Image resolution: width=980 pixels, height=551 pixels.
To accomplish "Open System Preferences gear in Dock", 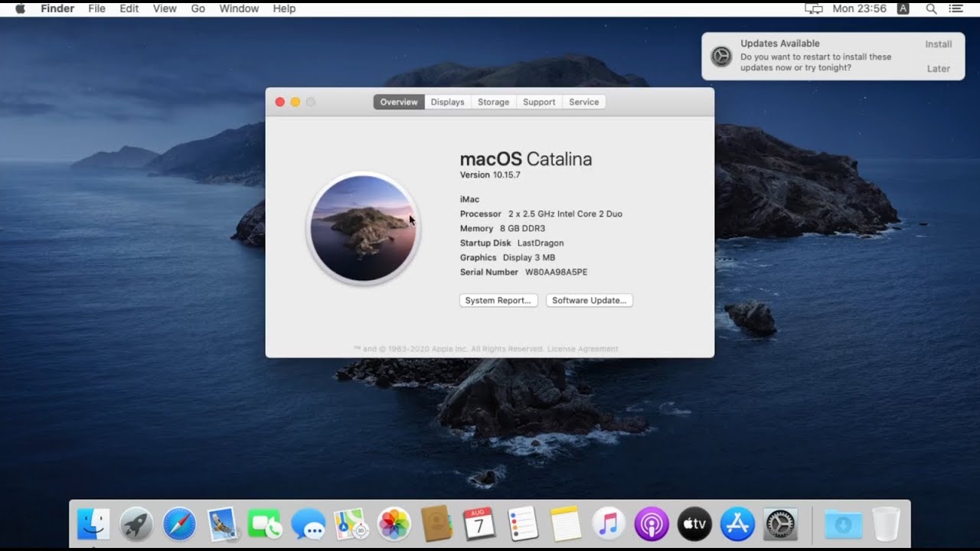I will (x=780, y=524).
